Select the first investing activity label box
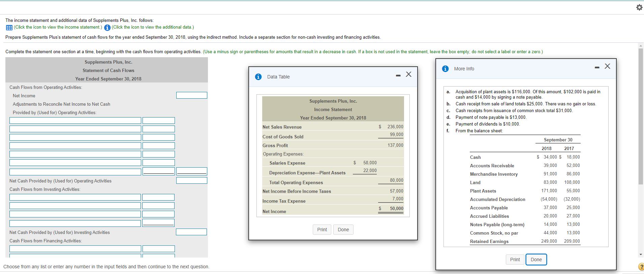 pyautogui.click(x=75, y=197)
